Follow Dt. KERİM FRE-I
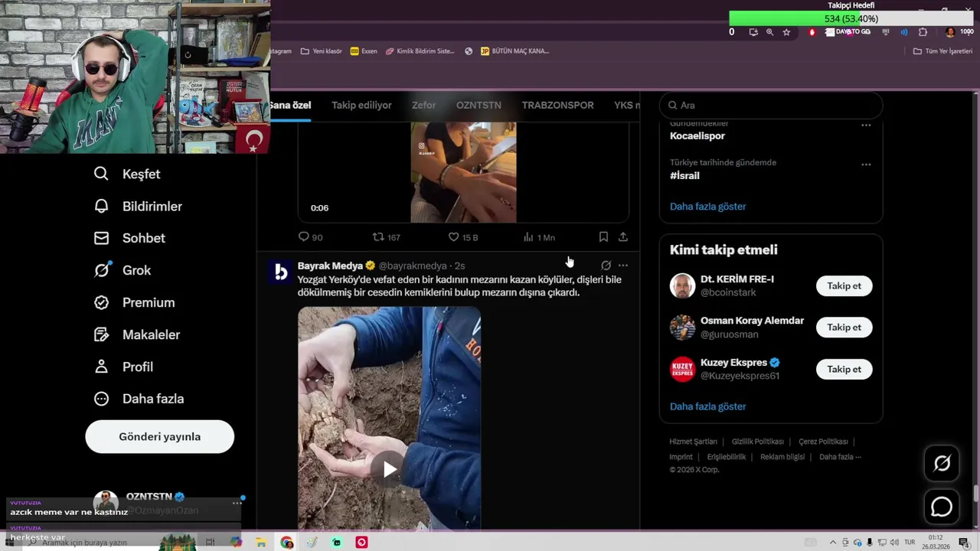Viewport: 980px width, 551px height. (844, 285)
